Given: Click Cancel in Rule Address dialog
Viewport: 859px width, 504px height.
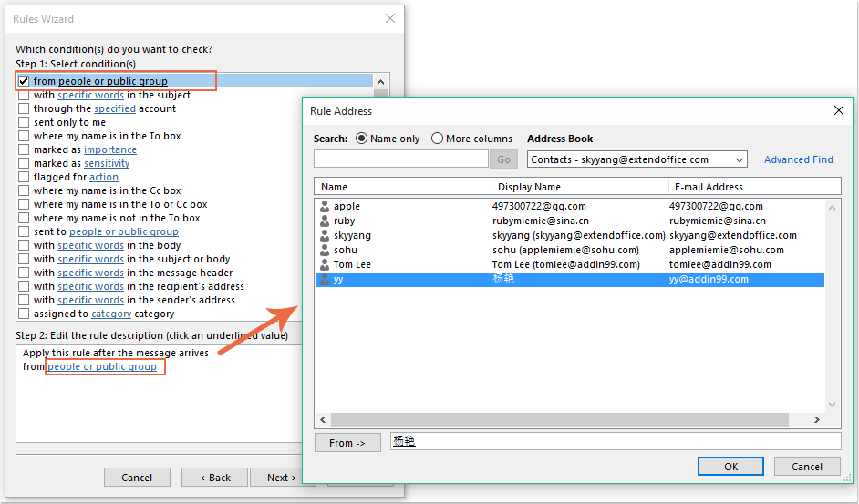Looking at the screenshot, I should 806,467.
